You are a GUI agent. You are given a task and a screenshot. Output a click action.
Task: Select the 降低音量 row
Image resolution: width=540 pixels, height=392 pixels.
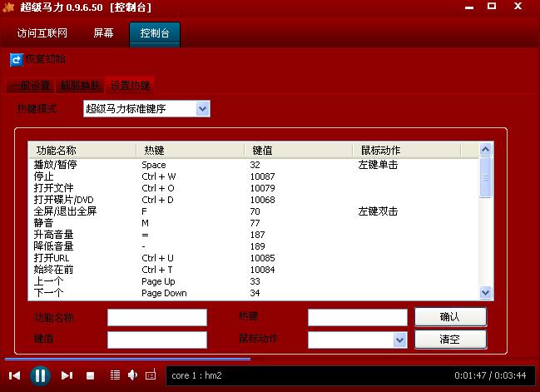point(254,246)
